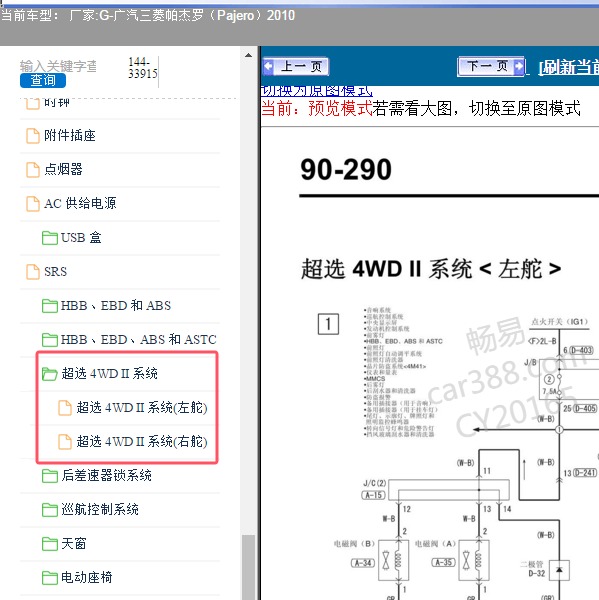Click the 刷新当前 refresh link
The image size is (599, 600).
[x=569, y=67]
